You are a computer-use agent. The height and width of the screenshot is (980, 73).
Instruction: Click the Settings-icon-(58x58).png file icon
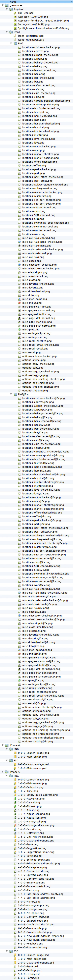coord(15,24)
